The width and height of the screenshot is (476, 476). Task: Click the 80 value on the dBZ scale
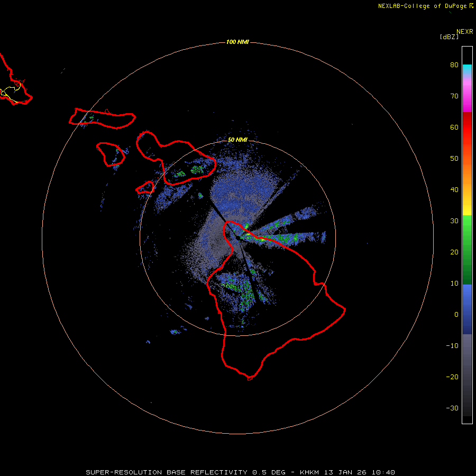[454, 65]
